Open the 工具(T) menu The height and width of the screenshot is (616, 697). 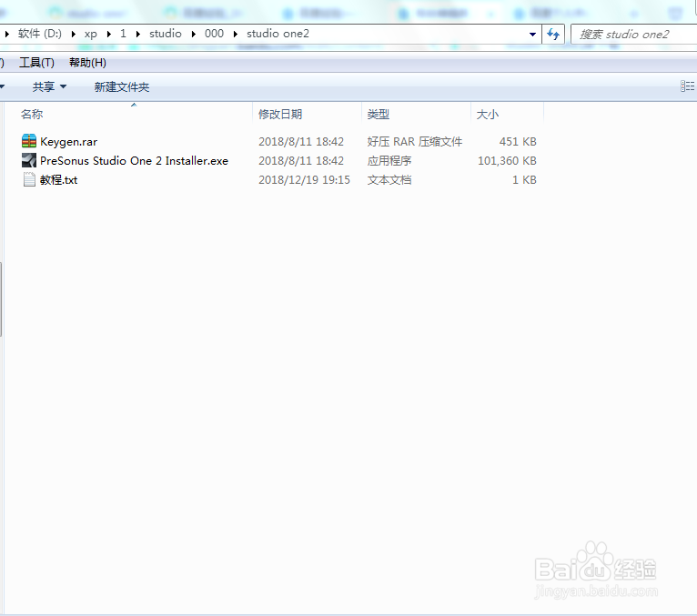(37, 63)
